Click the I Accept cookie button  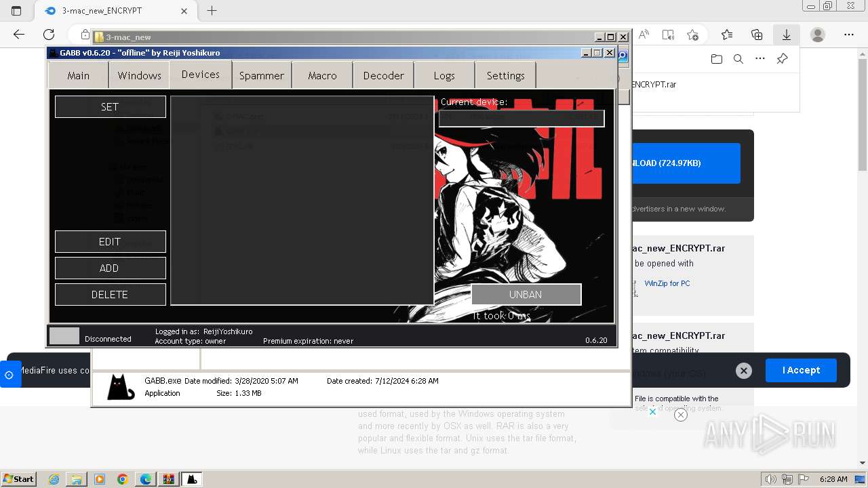[x=801, y=370]
